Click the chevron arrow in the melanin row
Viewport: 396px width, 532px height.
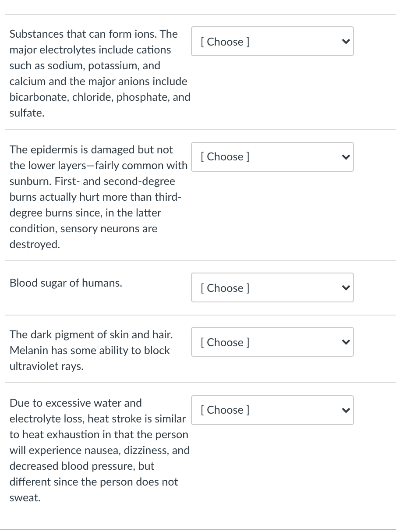pyautogui.click(x=346, y=342)
